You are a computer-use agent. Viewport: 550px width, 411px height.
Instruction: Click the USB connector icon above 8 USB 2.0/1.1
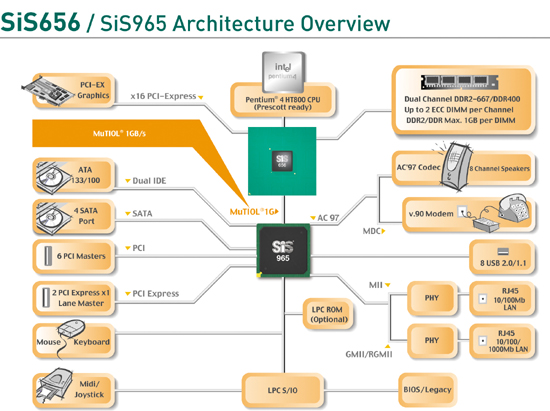coord(503,251)
